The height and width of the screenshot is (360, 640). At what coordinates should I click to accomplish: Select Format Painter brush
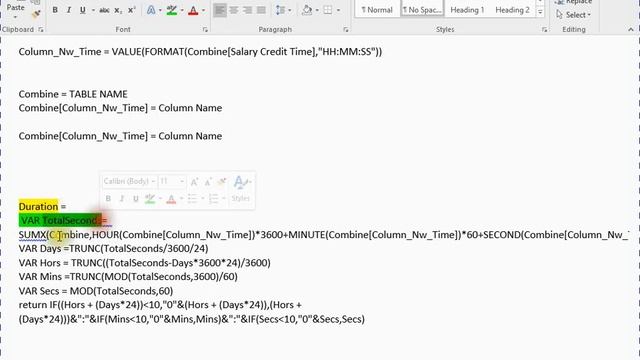tap(36, 14)
